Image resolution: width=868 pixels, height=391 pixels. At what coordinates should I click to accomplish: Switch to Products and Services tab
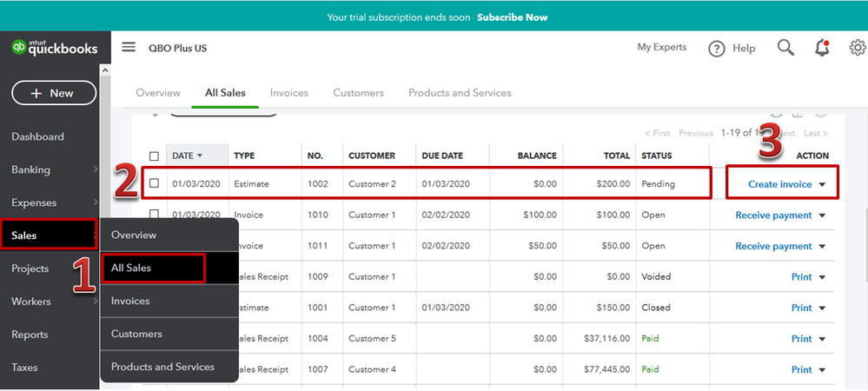pyautogui.click(x=460, y=93)
